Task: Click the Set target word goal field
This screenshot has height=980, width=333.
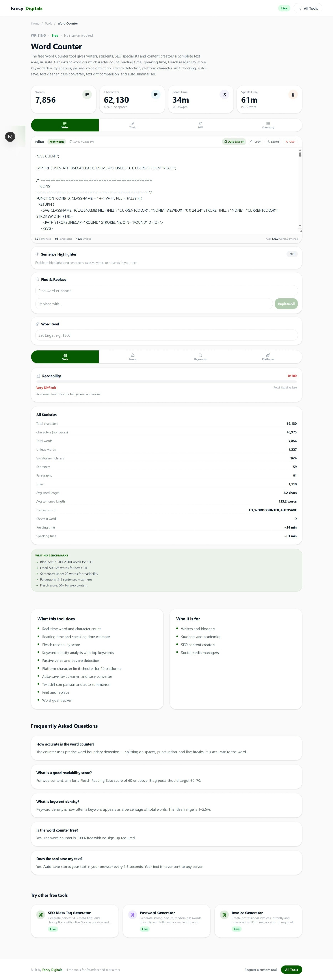Action: coord(166,335)
